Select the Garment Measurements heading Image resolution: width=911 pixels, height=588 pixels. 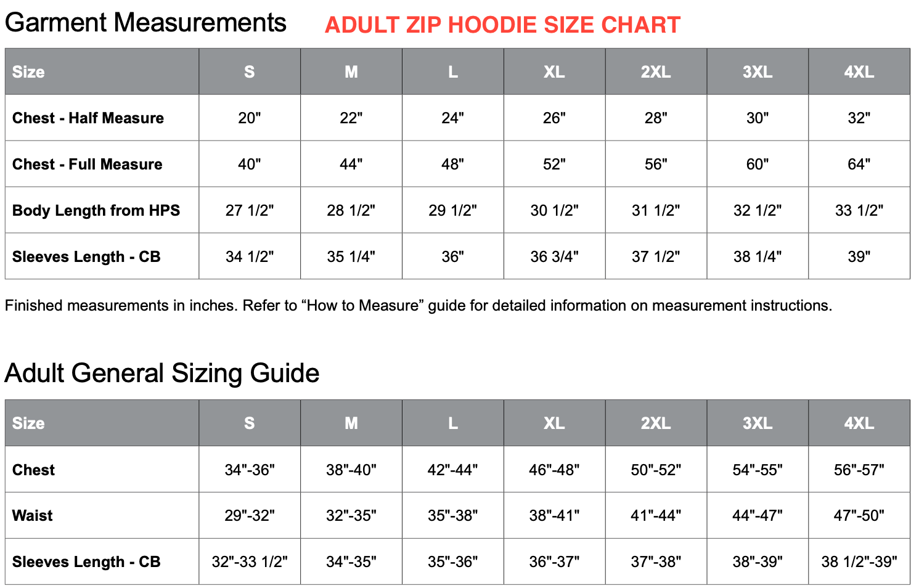(x=145, y=22)
